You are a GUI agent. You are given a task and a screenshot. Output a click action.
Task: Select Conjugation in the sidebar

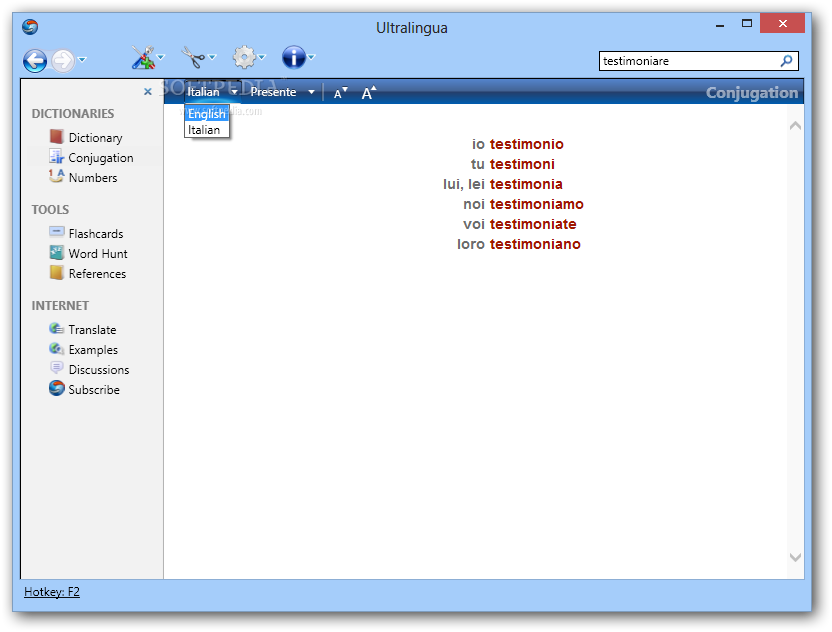pos(101,158)
